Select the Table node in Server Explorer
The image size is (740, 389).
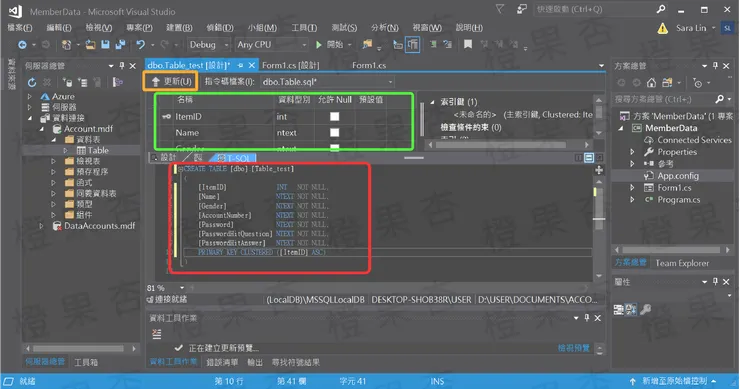click(98, 150)
